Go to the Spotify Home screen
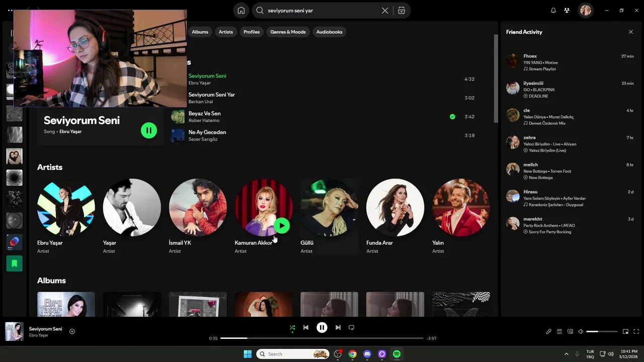This screenshot has width=644, height=362. click(x=241, y=11)
